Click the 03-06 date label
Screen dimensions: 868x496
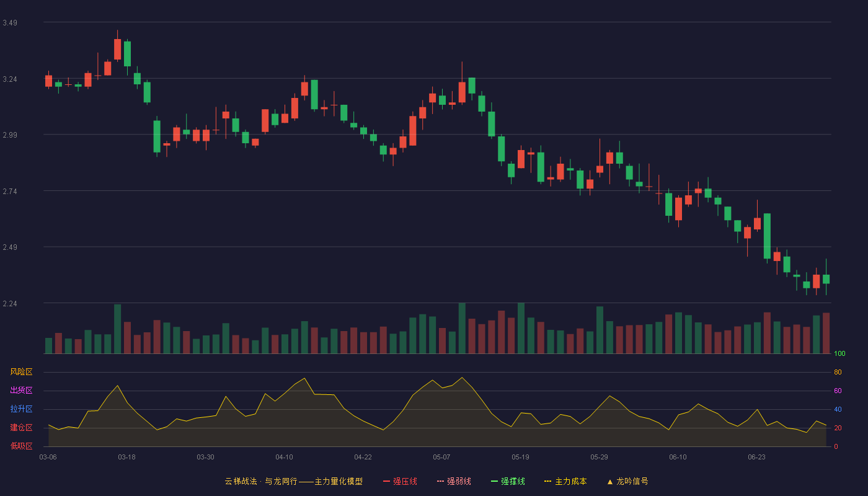48,457
